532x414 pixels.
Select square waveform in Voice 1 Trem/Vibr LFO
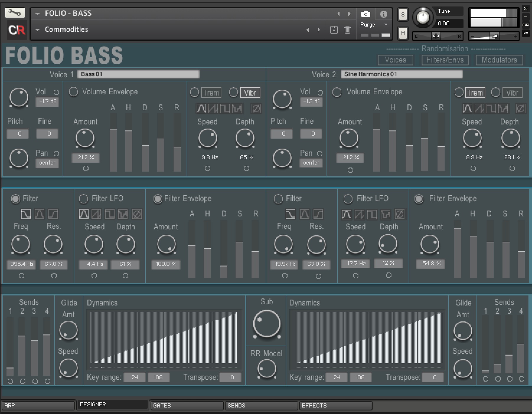[225, 109]
